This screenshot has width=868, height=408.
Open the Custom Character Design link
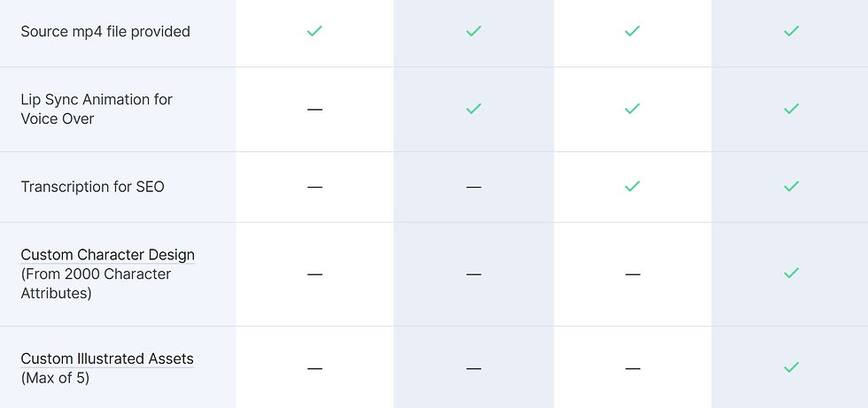(107, 255)
